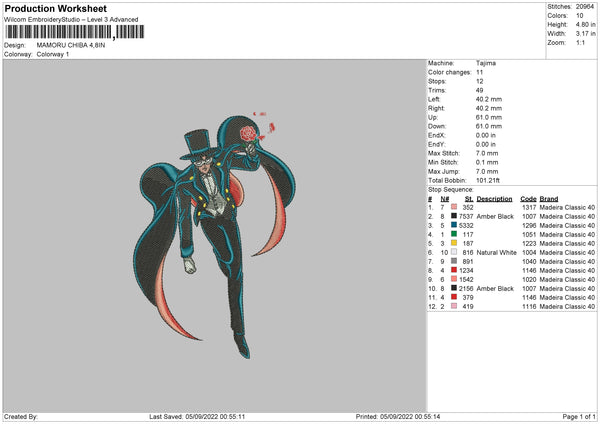Viewport: 600px width, 424px height.
Task: Select the yellow swatch for code 1223
Action: click(454, 243)
